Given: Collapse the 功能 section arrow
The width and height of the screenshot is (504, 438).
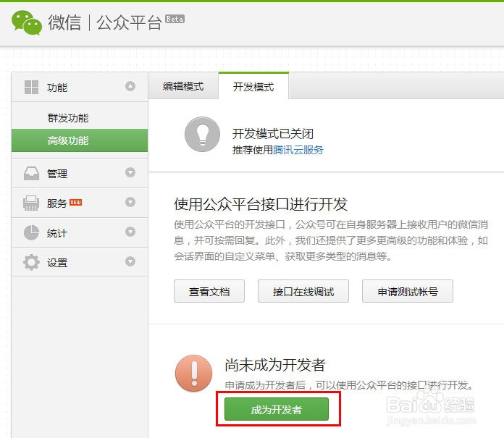Looking at the screenshot, I should (130, 87).
